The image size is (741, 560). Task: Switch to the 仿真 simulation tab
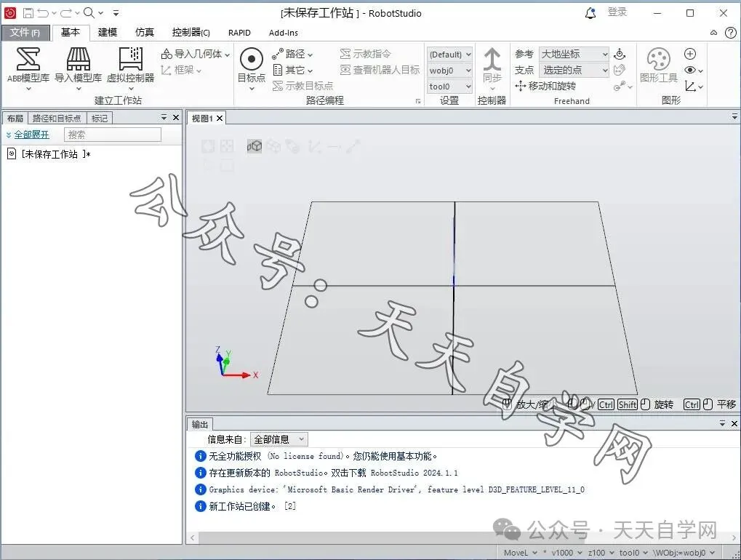pyautogui.click(x=145, y=32)
